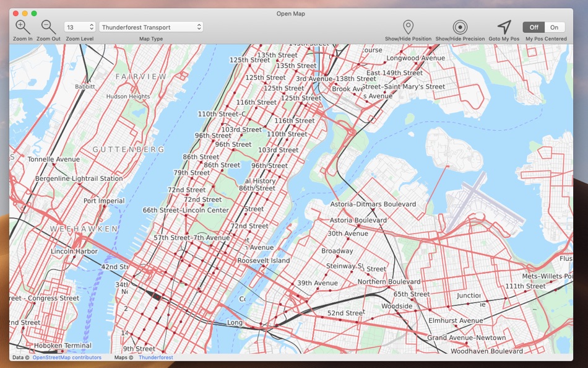The width and height of the screenshot is (588, 368).
Task: Click the Goto My Pos arrow icon
Action: [504, 27]
